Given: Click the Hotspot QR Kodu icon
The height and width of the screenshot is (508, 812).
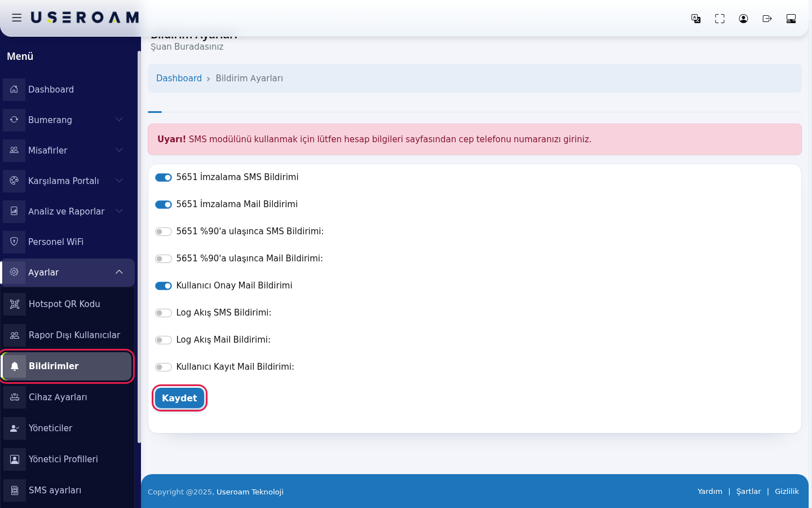Looking at the screenshot, I should [15, 304].
